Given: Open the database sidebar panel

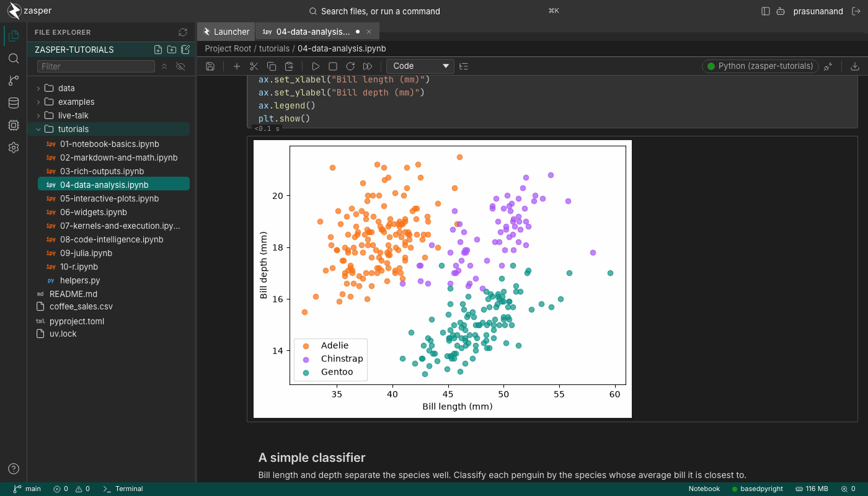Looking at the screenshot, I should click(x=14, y=103).
